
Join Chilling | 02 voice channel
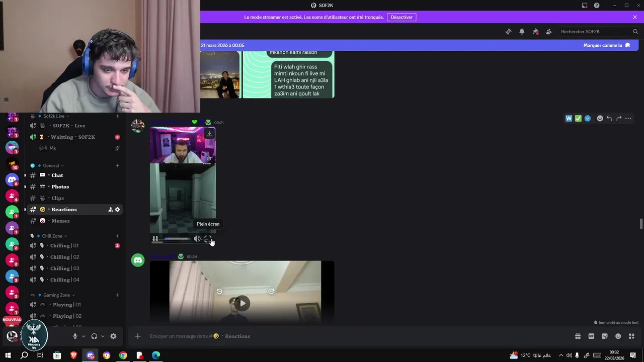74,257
